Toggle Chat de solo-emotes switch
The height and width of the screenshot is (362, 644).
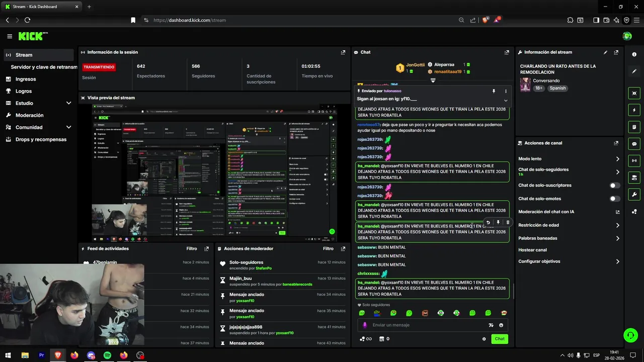(615, 199)
